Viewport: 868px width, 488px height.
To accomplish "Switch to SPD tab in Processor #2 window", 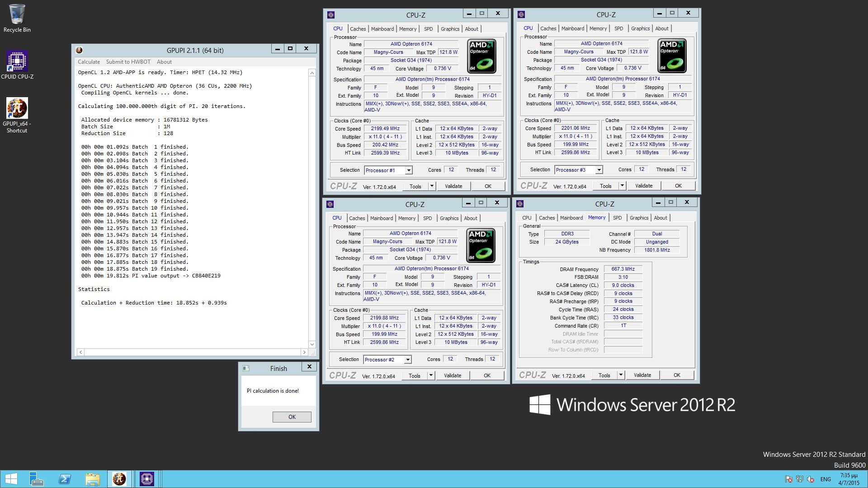I will point(427,218).
